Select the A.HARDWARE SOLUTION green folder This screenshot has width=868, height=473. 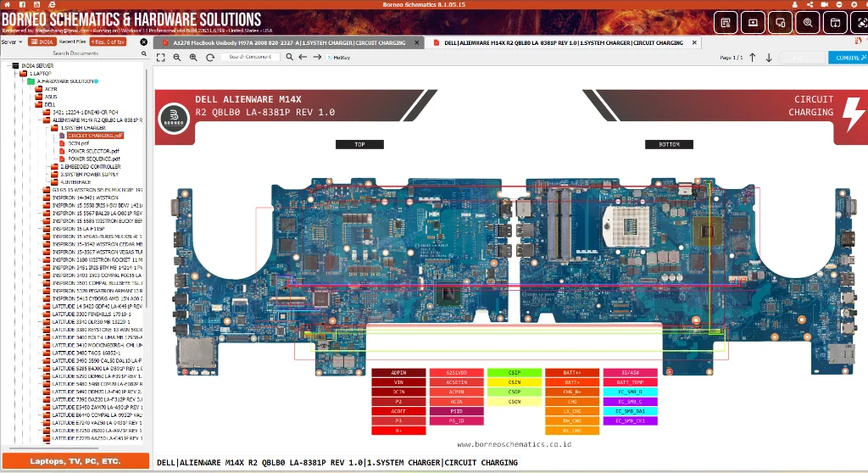click(x=64, y=81)
